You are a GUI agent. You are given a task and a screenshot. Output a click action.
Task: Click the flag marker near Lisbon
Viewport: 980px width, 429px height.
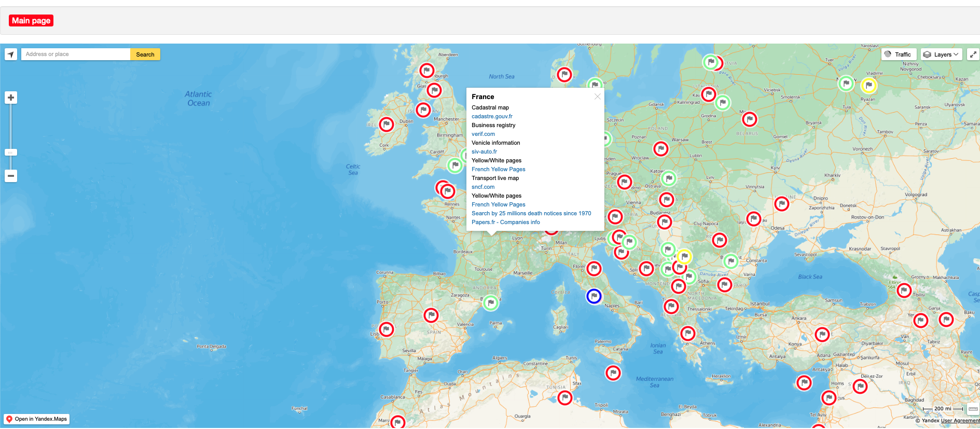387,329
